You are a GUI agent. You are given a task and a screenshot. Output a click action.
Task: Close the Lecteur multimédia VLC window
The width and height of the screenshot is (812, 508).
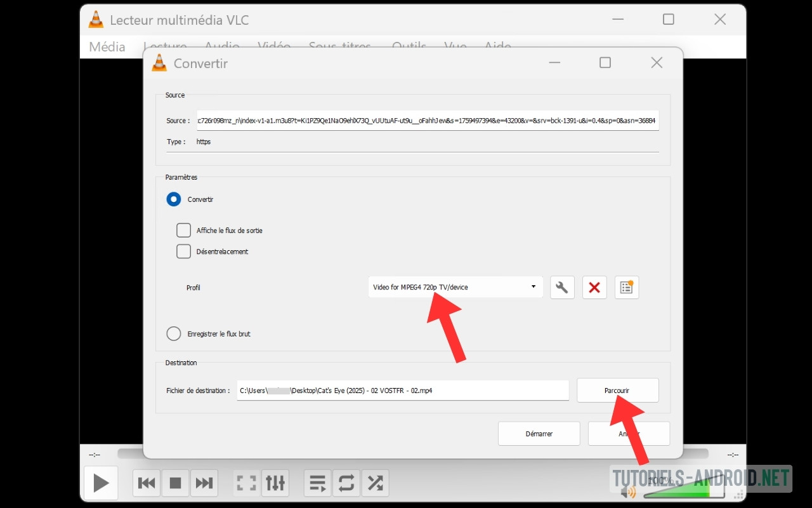(720, 20)
